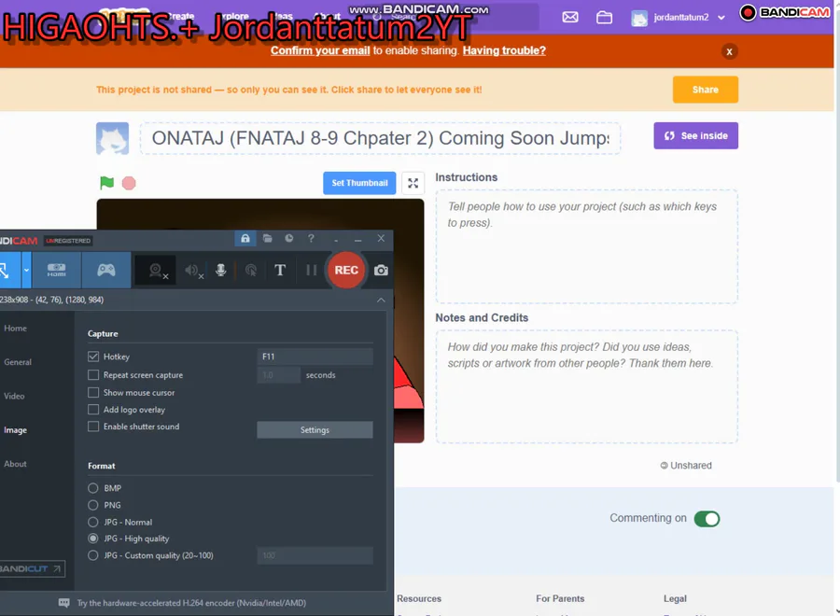
Task: Enable Repeat screen capture checkbox
Action: pyautogui.click(x=93, y=375)
